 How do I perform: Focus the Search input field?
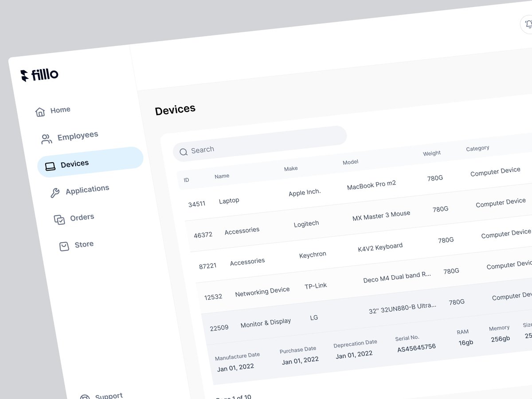click(x=260, y=144)
